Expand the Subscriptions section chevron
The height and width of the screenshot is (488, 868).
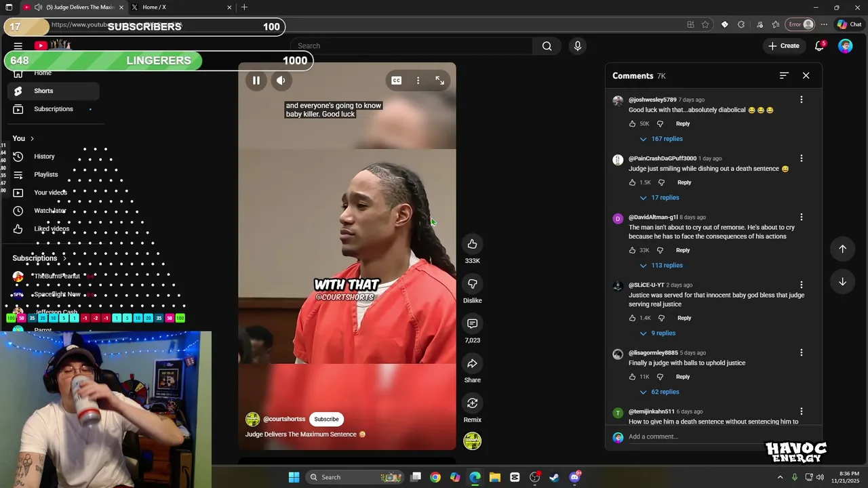pyautogui.click(x=65, y=258)
